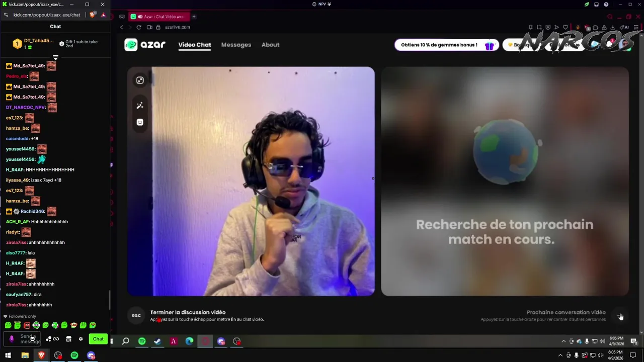Click the green leaf icon in title bar
Image resolution: width=644 pixels, height=362 pixels.
click(587, 4)
